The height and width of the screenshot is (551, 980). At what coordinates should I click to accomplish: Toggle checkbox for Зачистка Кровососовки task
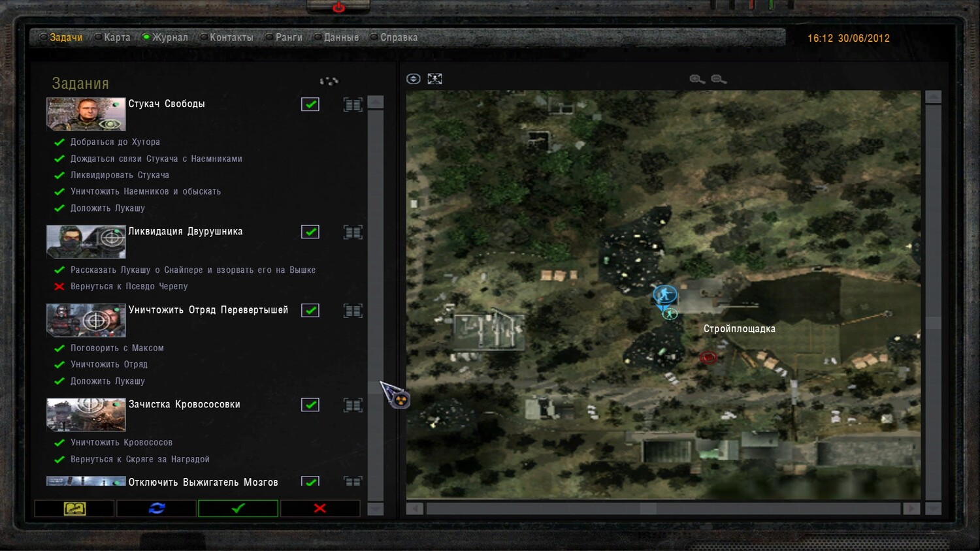click(310, 405)
